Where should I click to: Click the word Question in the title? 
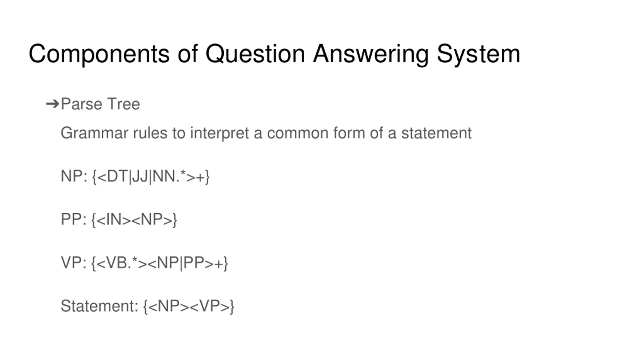click(255, 54)
